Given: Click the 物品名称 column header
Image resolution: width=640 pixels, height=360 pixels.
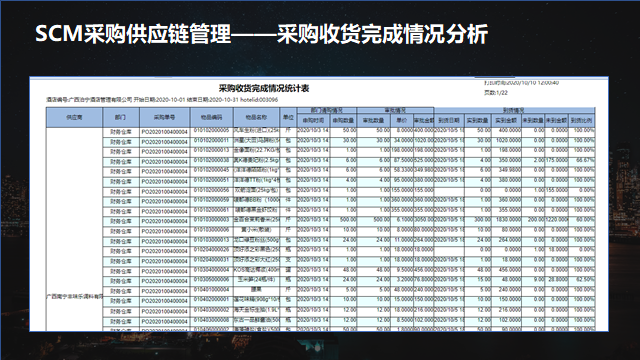Looking at the screenshot, I should [x=256, y=118].
